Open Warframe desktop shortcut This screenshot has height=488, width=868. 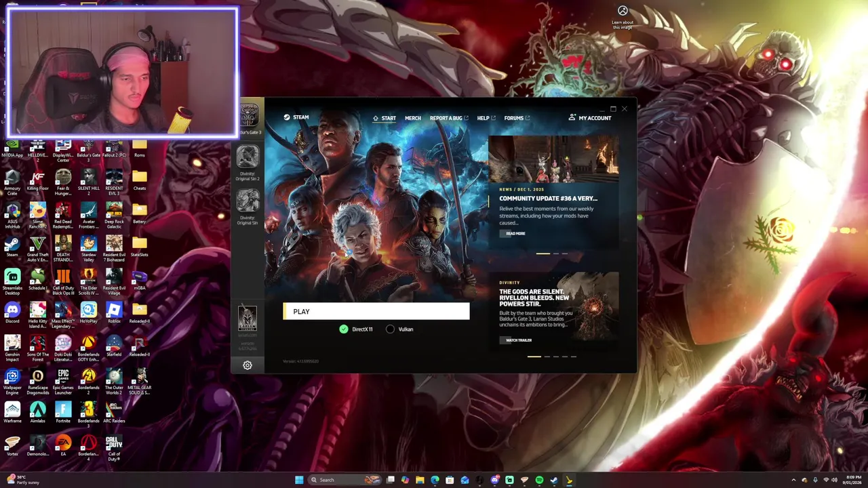12,413
